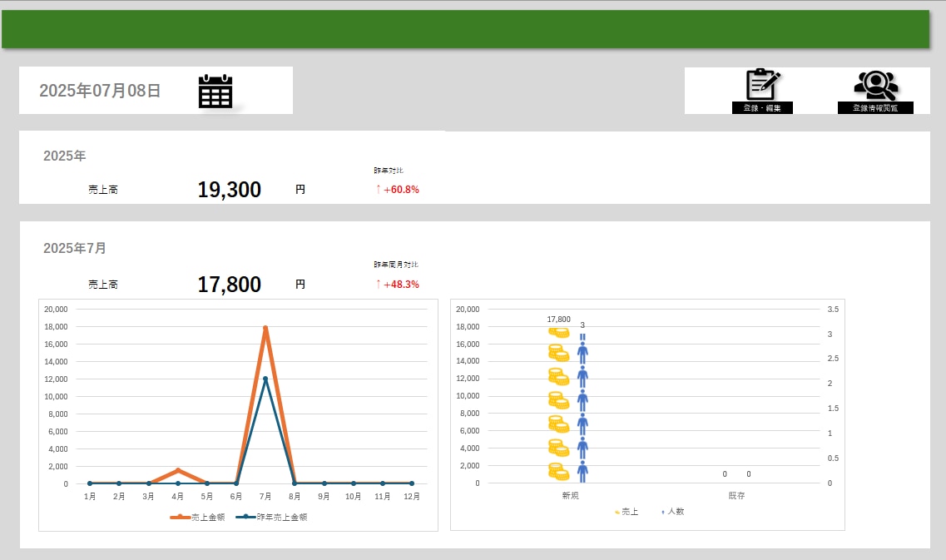
Task: Select the coin marker in 売上 legend
Action: (617, 512)
